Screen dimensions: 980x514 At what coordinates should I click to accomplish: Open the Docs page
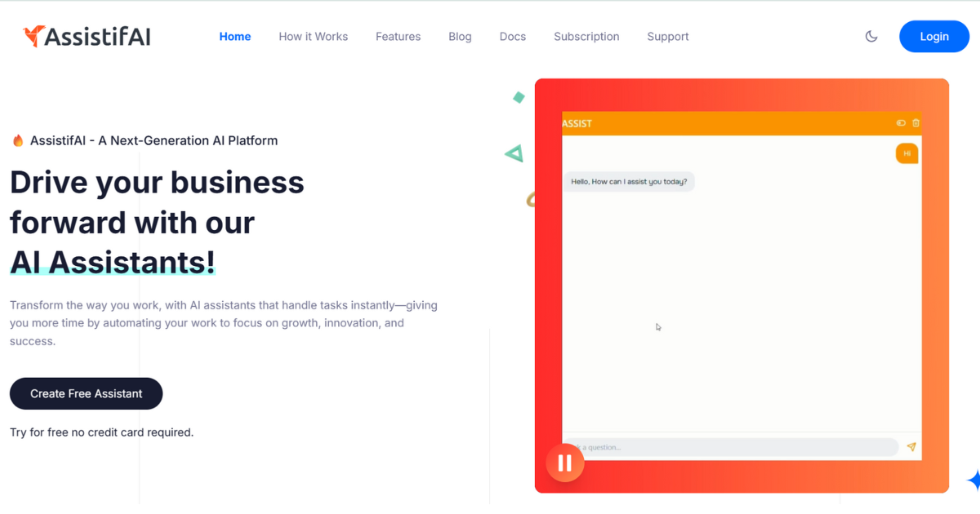(x=512, y=37)
